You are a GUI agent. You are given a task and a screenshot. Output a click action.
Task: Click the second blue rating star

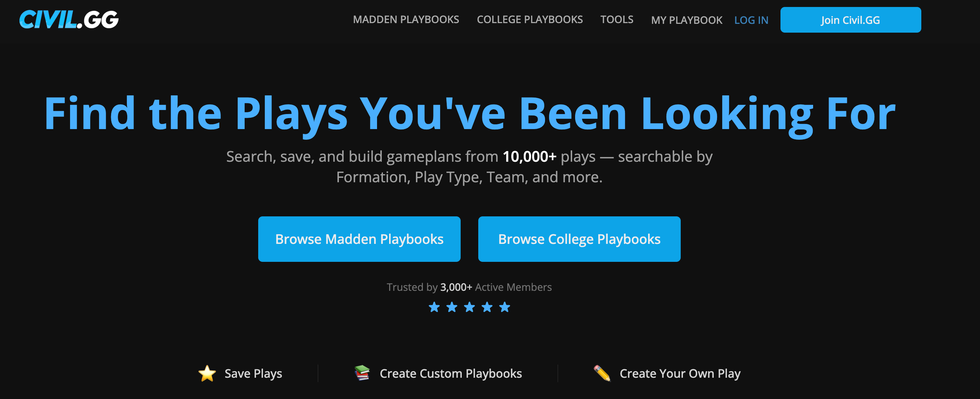click(x=451, y=307)
